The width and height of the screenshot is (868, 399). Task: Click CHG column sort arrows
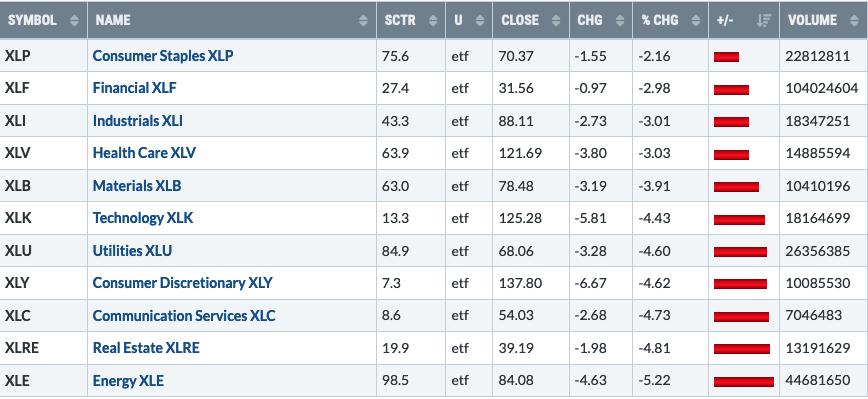coord(620,20)
